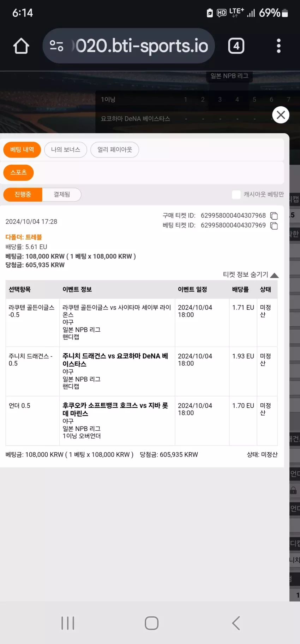Viewport: 300px width, 644px height.
Task: Copy the betting ticket ID ending 7969
Action: point(274,226)
